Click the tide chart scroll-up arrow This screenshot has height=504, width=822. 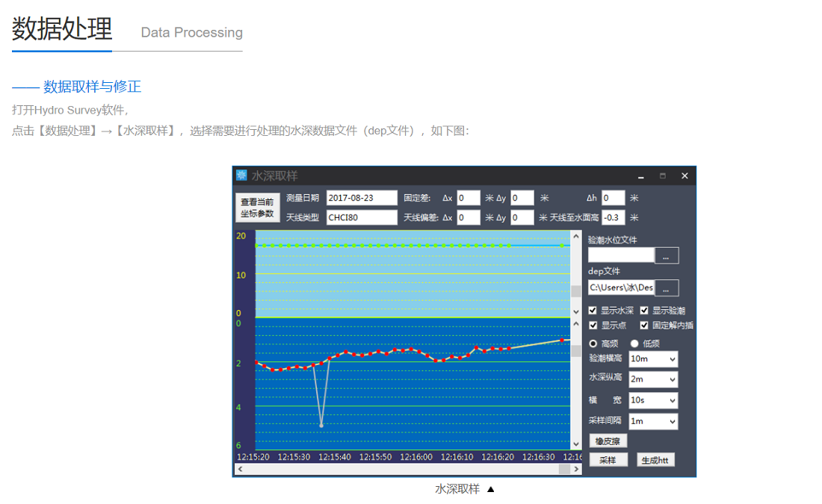click(575, 236)
